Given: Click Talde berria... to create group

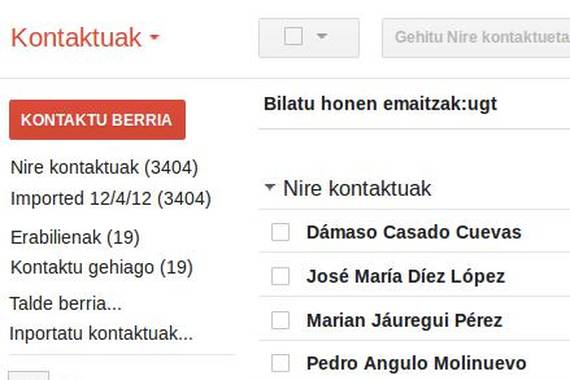Looking at the screenshot, I should [66, 303].
